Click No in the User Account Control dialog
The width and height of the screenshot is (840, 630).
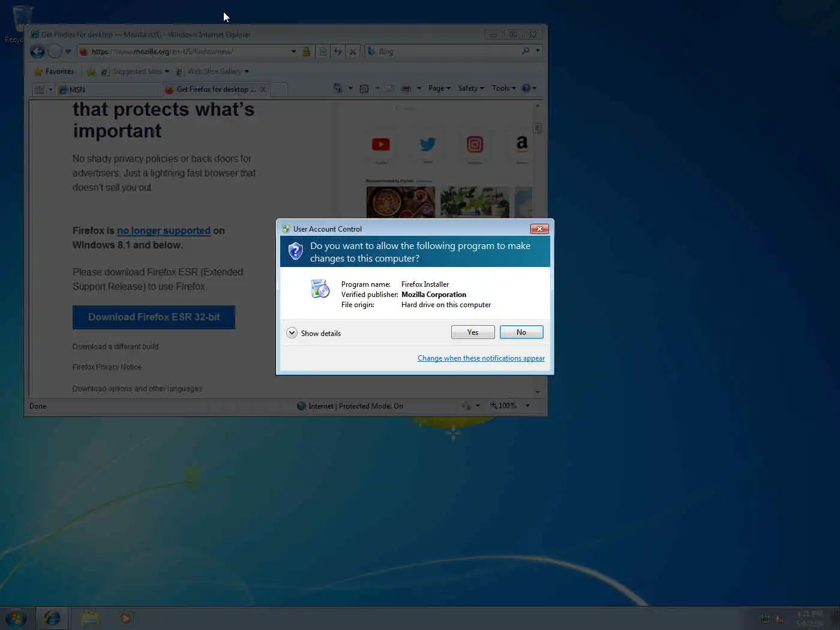click(x=521, y=332)
